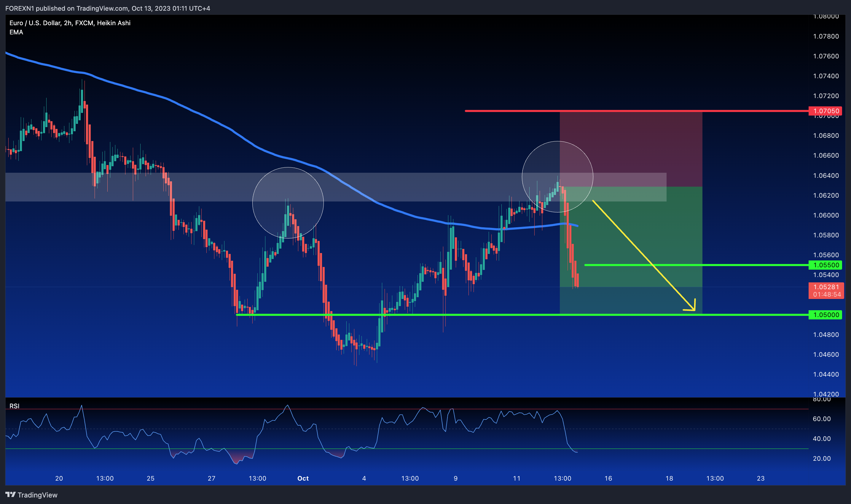Click the 1.07600 price axis label

pyautogui.click(x=826, y=56)
